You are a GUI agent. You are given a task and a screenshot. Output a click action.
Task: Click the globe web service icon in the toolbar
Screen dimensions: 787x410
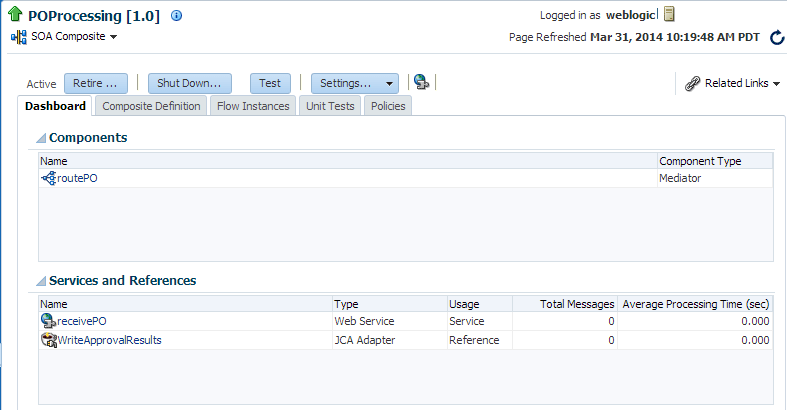pos(422,82)
